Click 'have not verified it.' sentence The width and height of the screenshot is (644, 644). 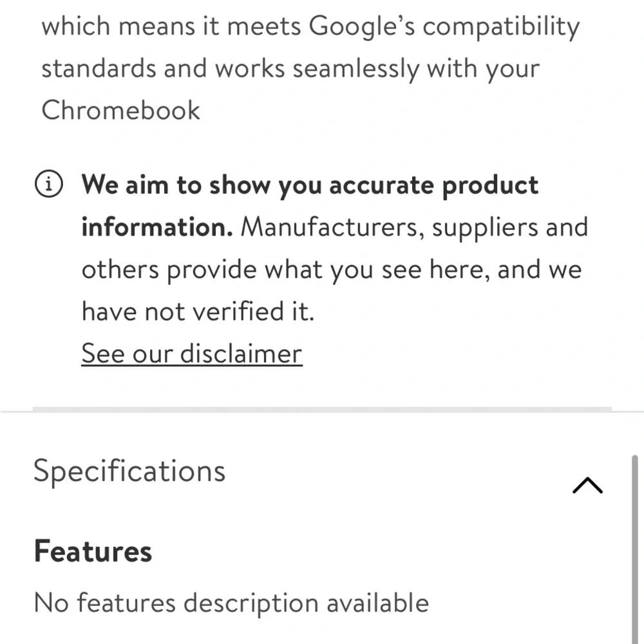(x=198, y=311)
